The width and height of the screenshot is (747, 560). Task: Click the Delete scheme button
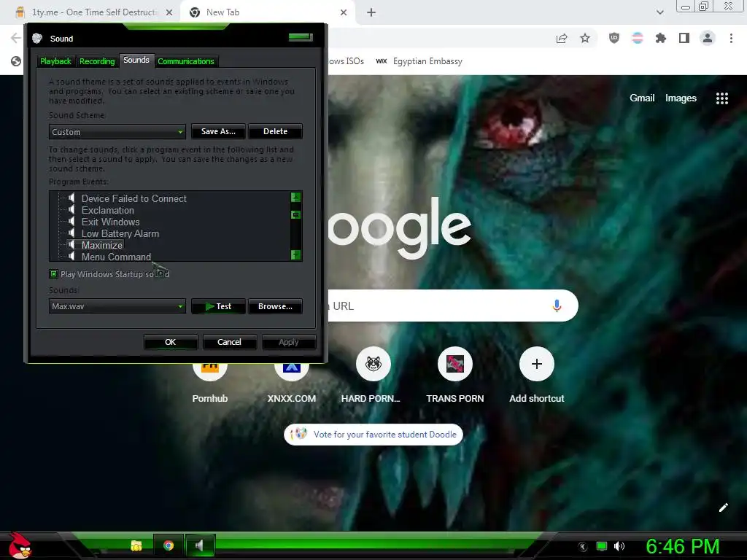pos(275,131)
